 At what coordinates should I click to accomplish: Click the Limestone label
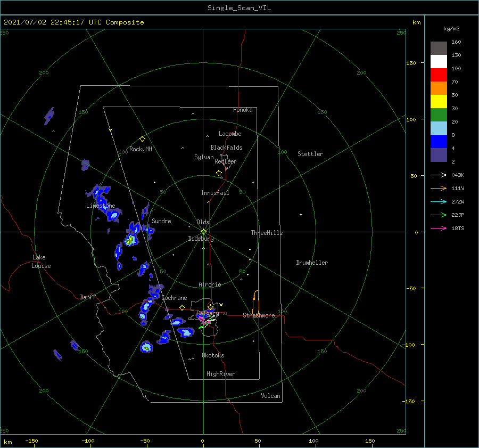[101, 206]
